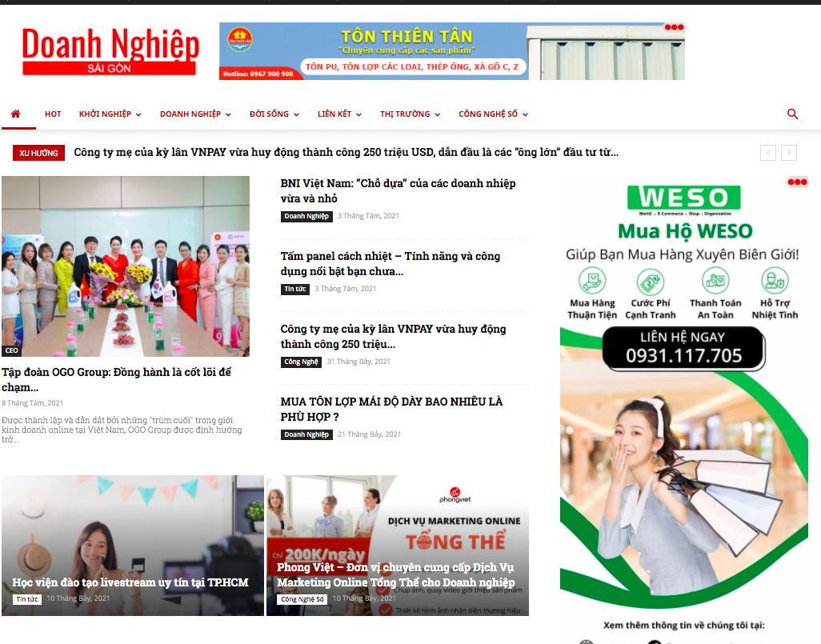Viewport: 821px width, 644px height.
Task: Open the search magnifier icon
Action: (x=792, y=114)
